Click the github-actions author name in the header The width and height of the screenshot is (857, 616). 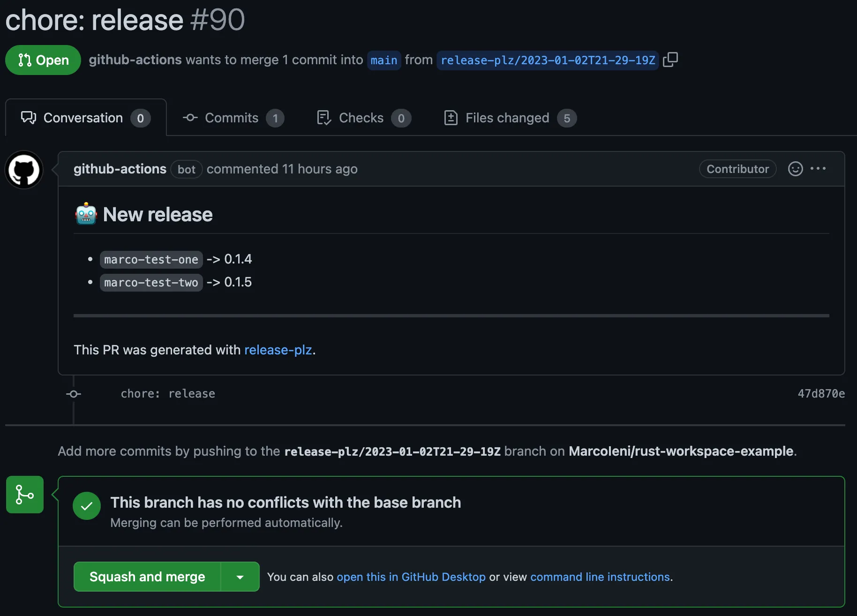click(135, 60)
